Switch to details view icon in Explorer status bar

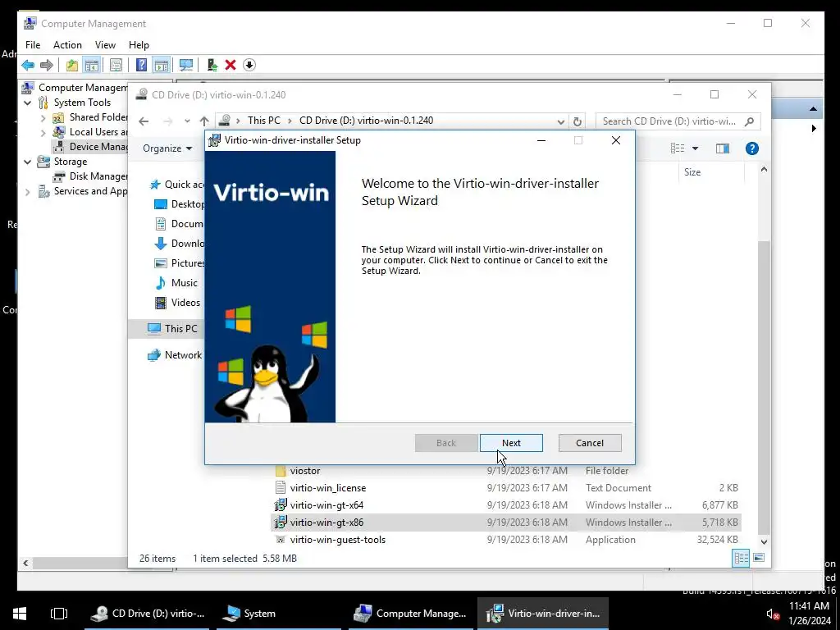point(741,558)
